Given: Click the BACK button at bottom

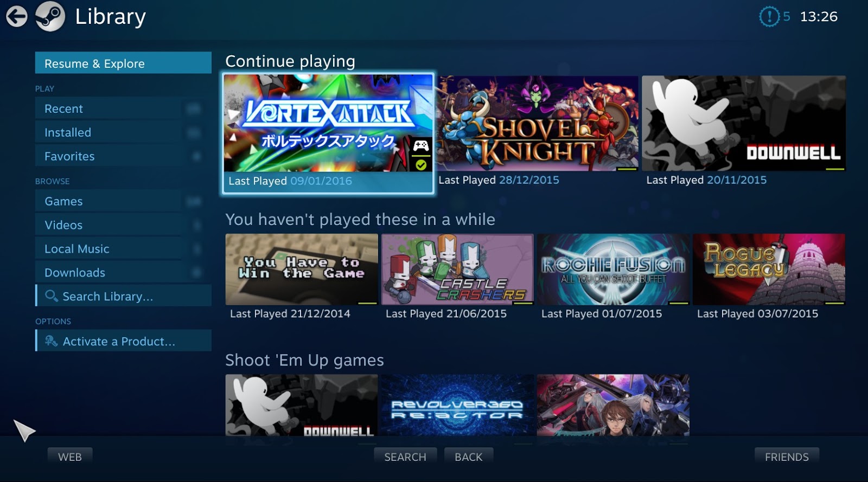Looking at the screenshot, I should click(x=469, y=457).
